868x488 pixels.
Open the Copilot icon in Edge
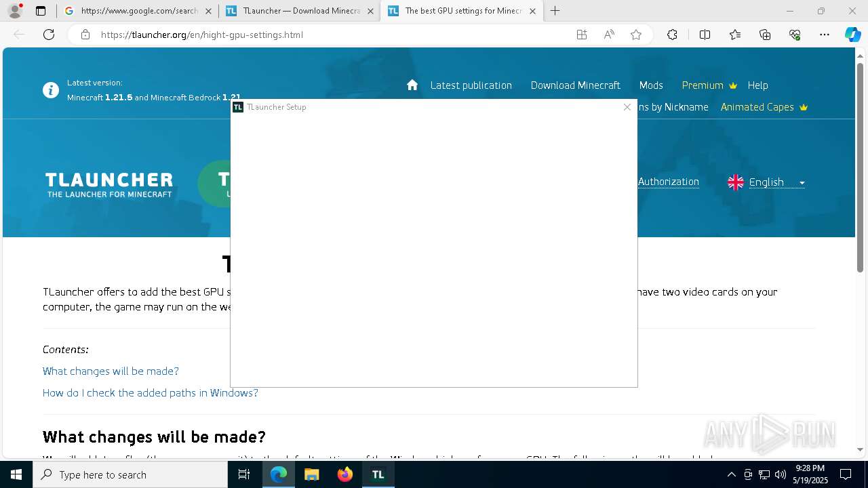pyautogui.click(x=852, y=35)
